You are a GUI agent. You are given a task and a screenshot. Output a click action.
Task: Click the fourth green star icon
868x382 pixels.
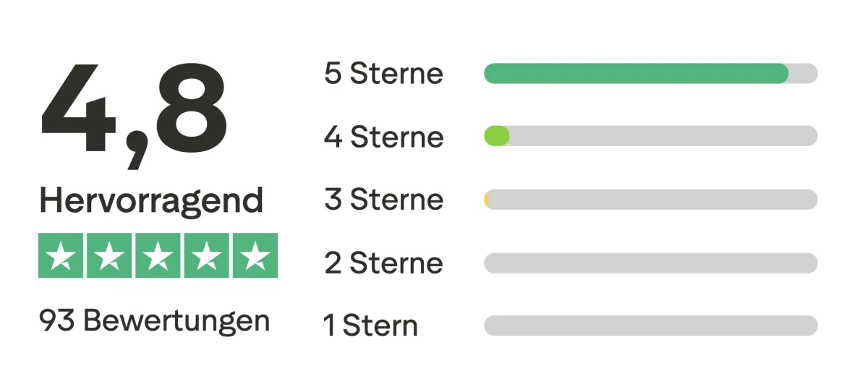coord(206,255)
